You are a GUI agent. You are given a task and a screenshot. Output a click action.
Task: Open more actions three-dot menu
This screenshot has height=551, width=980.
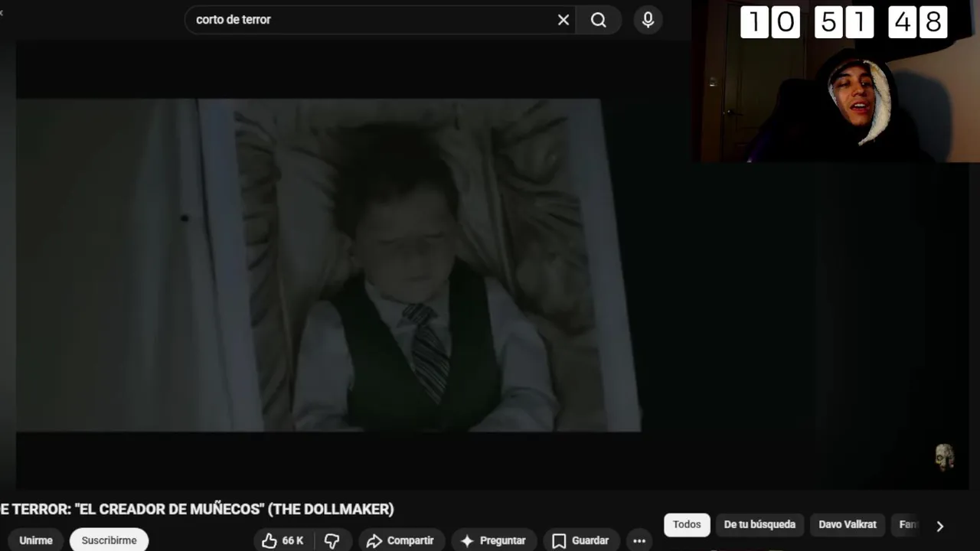pyautogui.click(x=639, y=540)
